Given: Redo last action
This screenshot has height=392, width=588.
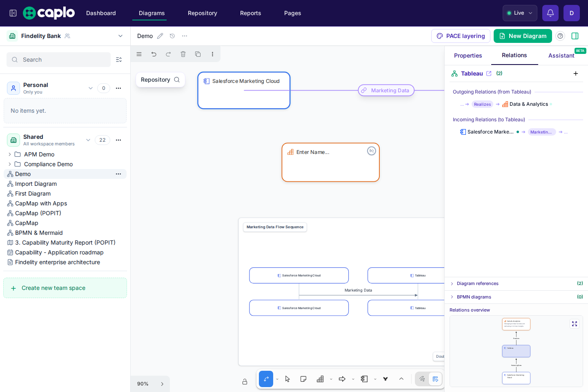Looking at the screenshot, I should [x=168, y=54].
